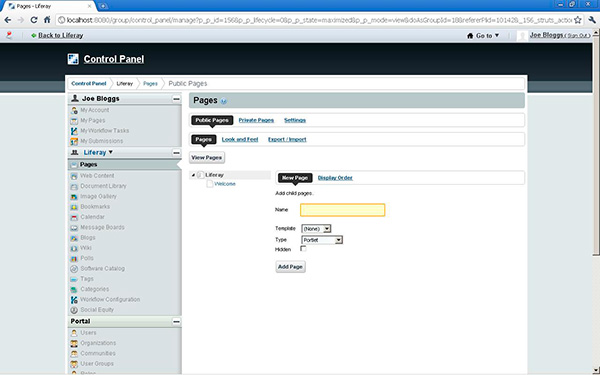Screen dimensions: 600x375
Task: Click the Software Catalog icon
Action: click(x=74, y=269)
